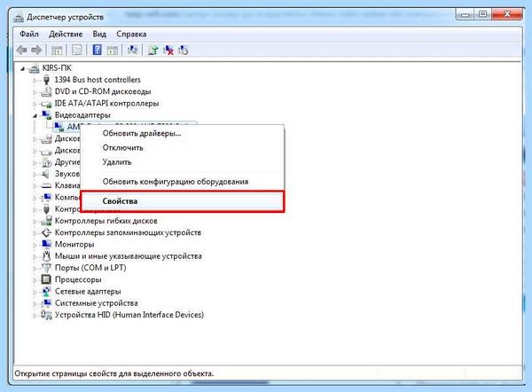
Task: Toggle the show/hide console tree icon
Action: [x=57, y=51]
